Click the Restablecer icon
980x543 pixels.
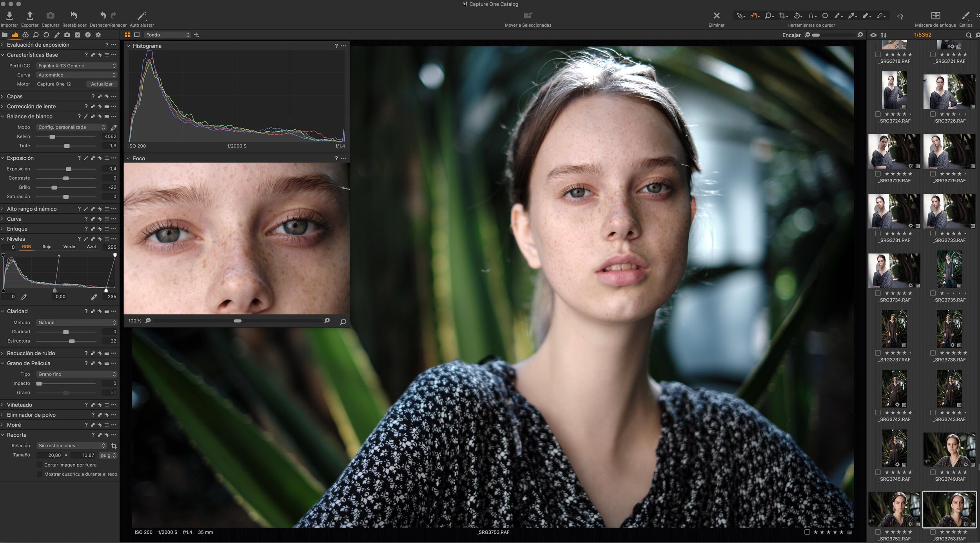click(74, 16)
